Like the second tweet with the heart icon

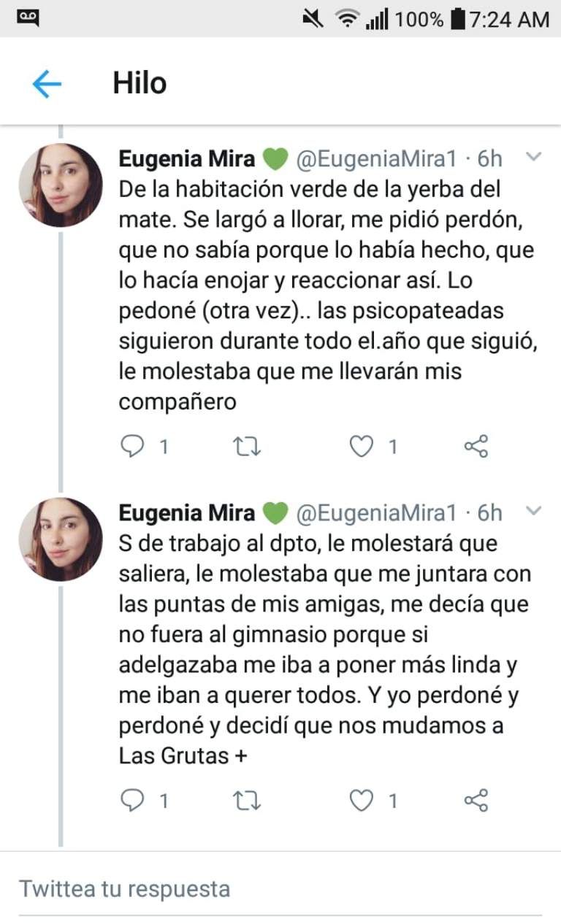point(361,801)
